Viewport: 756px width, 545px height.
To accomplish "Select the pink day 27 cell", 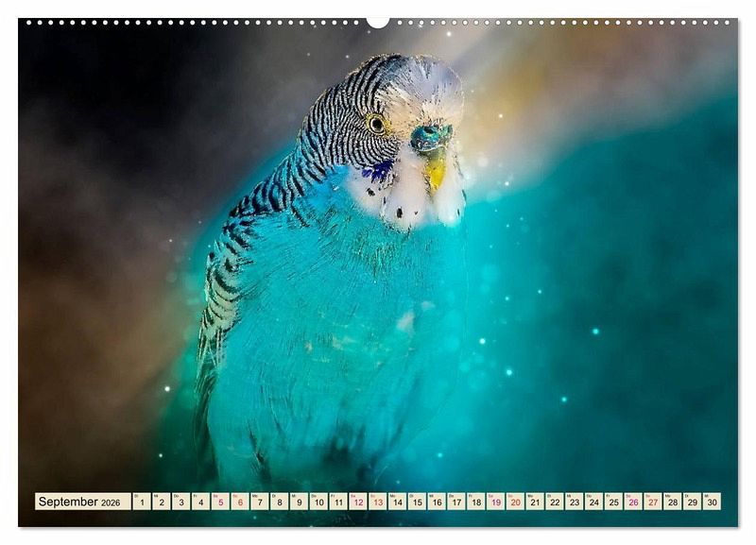I will (652, 502).
